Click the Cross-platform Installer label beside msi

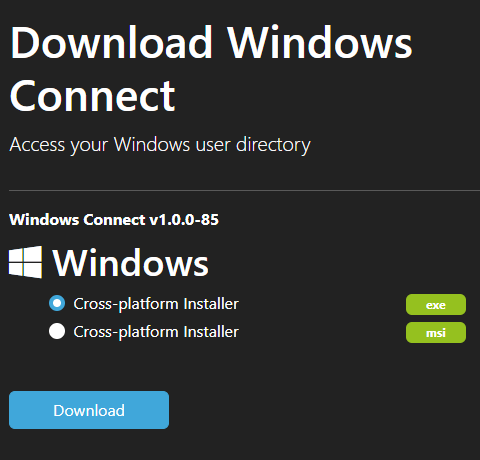156,332
